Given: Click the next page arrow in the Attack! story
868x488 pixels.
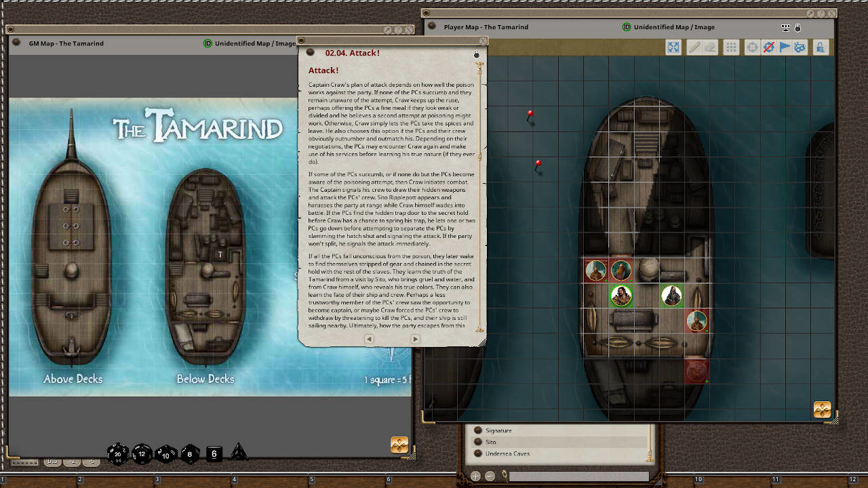Looking at the screenshot, I should (x=414, y=338).
